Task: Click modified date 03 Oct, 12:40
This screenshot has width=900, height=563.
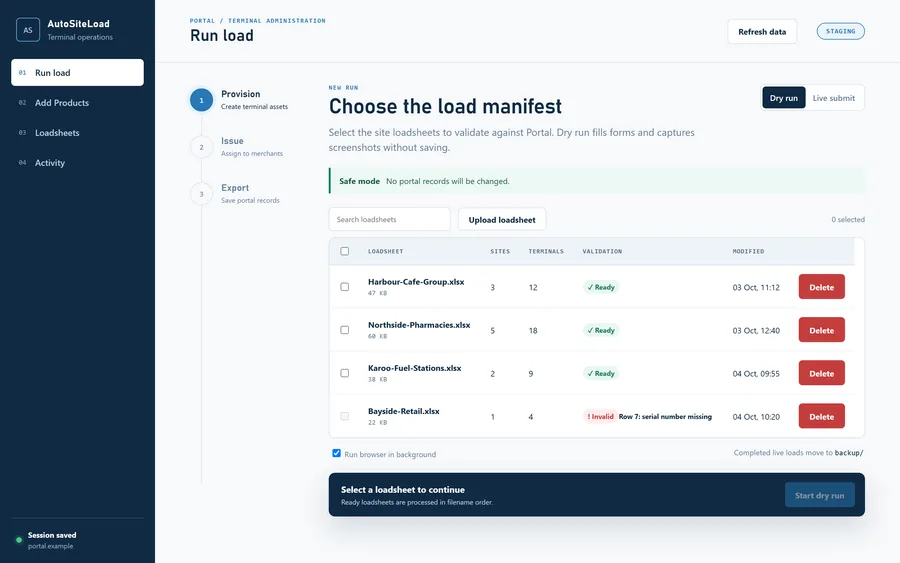Action: (x=756, y=331)
